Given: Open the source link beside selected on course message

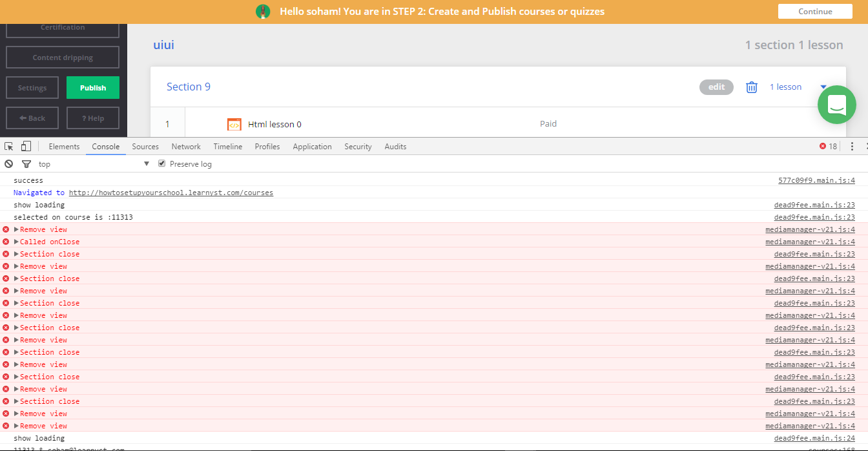Looking at the screenshot, I should 814,217.
